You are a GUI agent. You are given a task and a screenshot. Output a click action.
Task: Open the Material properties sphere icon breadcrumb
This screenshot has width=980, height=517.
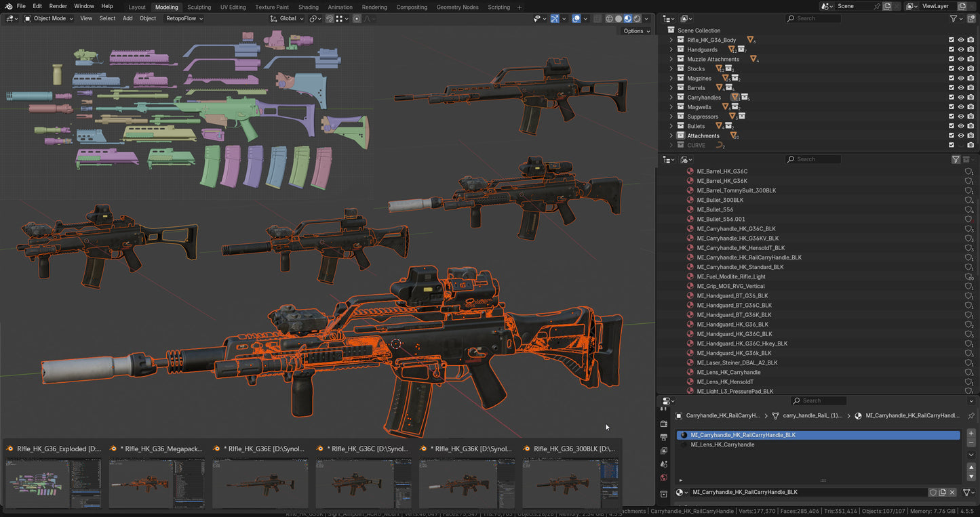[x=858, y=415]
